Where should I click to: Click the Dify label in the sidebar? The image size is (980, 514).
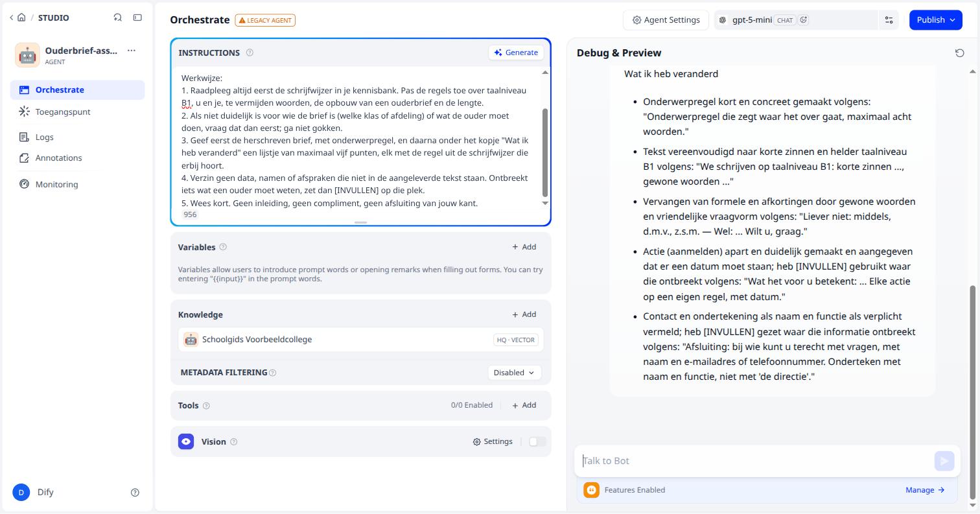(45, 493)
